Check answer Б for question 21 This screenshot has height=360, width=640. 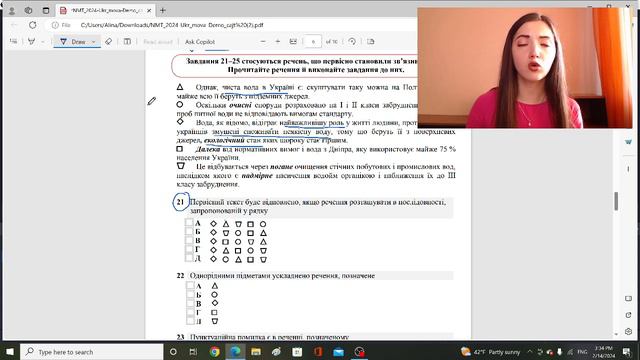[x=189, y=231]
